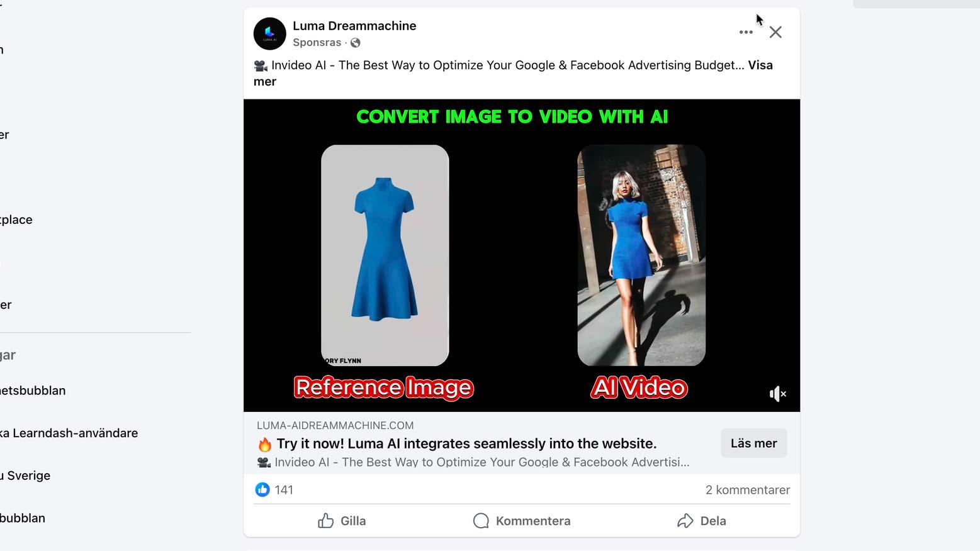The height and width of the screenshot is (551, 980).
Task: Share the post with Dela
Action: coord(701,521)
